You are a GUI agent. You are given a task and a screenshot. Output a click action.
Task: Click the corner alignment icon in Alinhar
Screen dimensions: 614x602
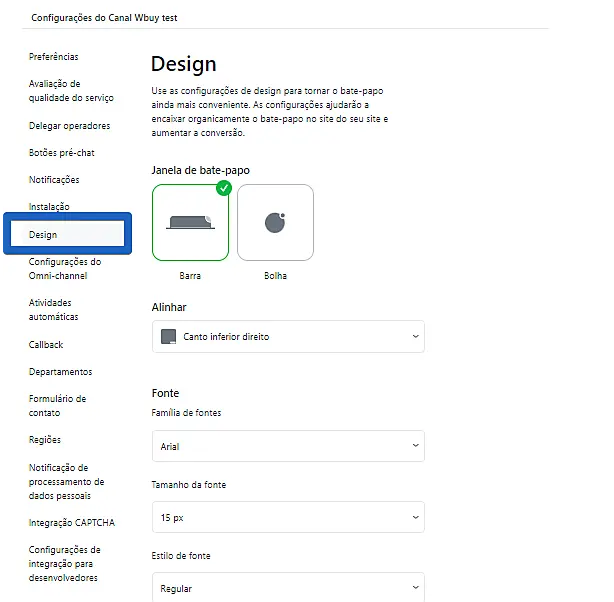click(169, 337)
